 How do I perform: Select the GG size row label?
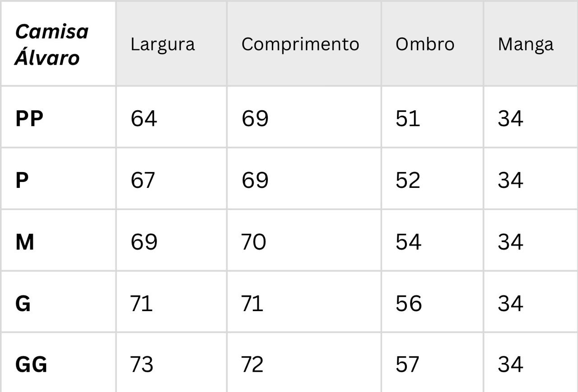click(x=31, y=364)
